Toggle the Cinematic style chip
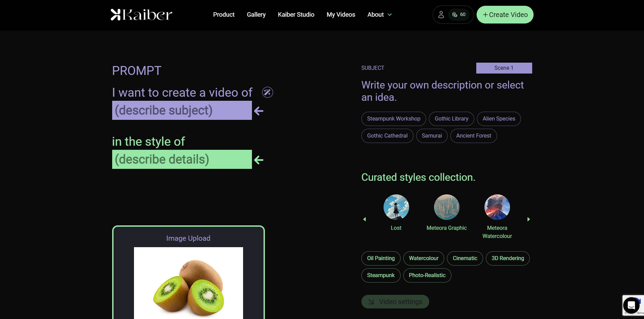644x319 pixels. tap(465, 258)
